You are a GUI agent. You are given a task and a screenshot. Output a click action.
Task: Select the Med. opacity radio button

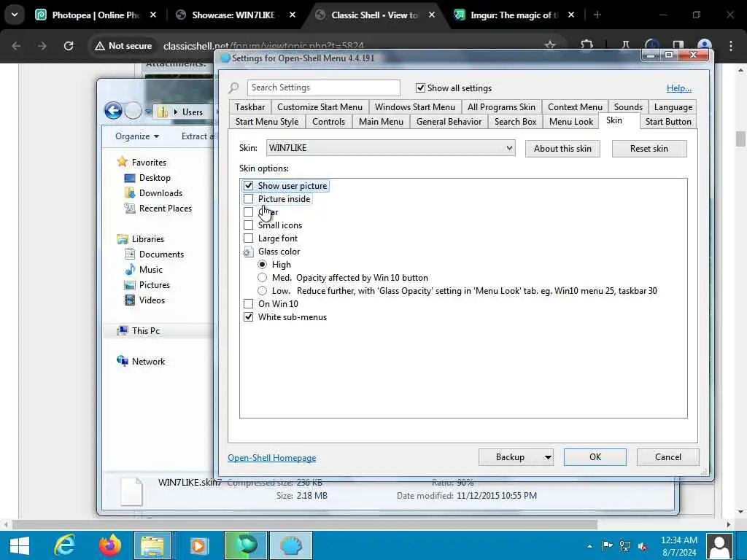(x=262, y=278)
